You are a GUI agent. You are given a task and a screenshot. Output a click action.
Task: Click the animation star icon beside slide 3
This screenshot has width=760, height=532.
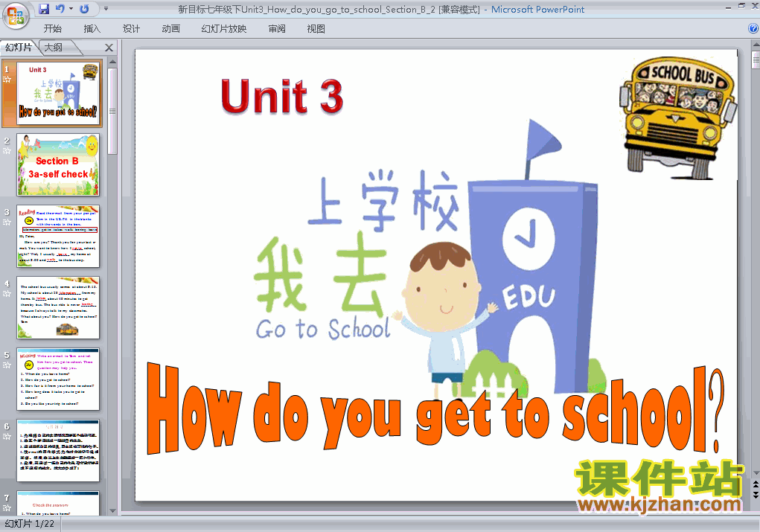(x=7, y=222)
